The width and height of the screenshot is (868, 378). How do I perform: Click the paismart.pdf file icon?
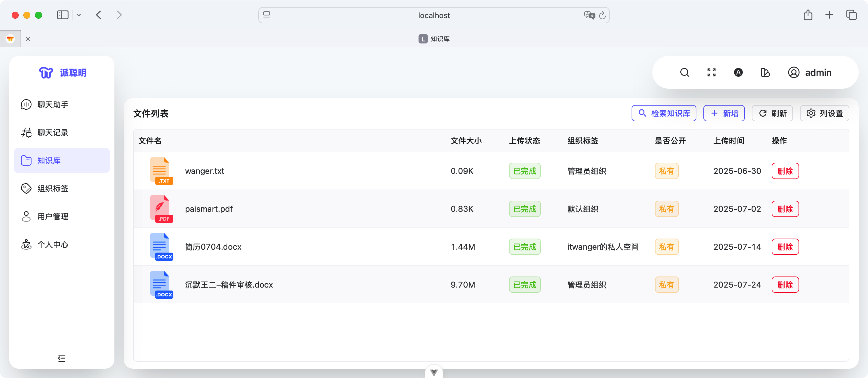[161, 209]
